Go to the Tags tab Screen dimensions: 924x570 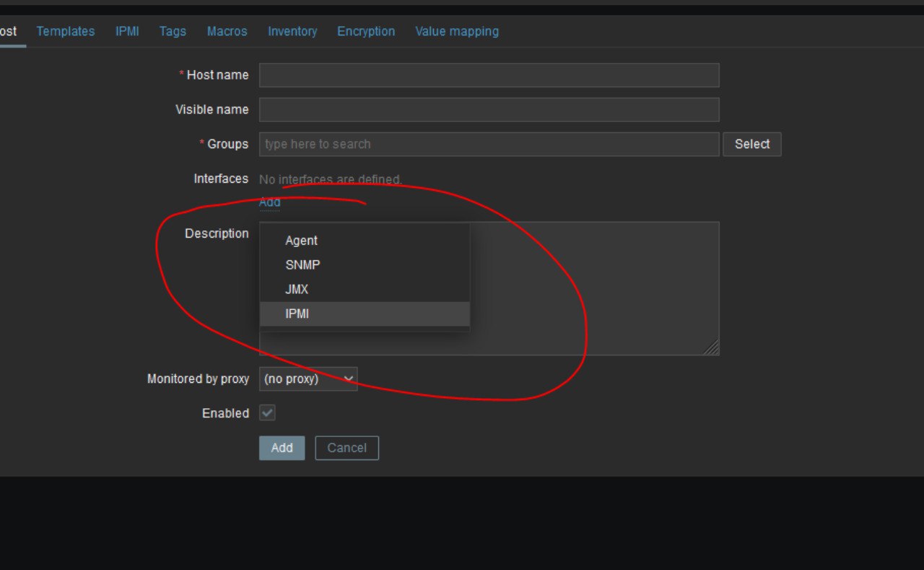[173, 31]
